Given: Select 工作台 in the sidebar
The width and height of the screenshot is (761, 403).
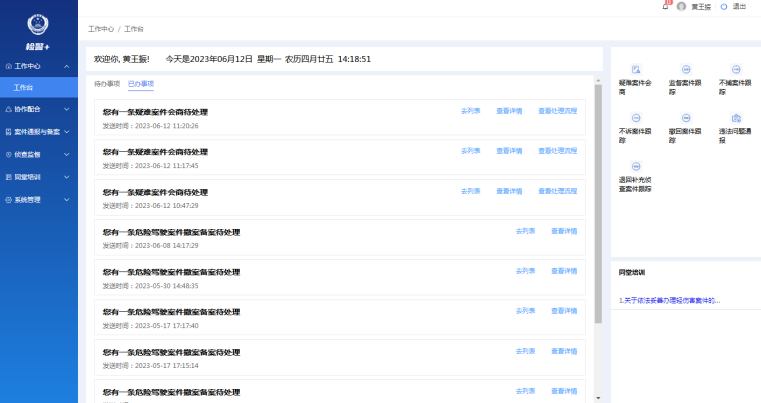Looking at the screenshot, I should (24, 88).
